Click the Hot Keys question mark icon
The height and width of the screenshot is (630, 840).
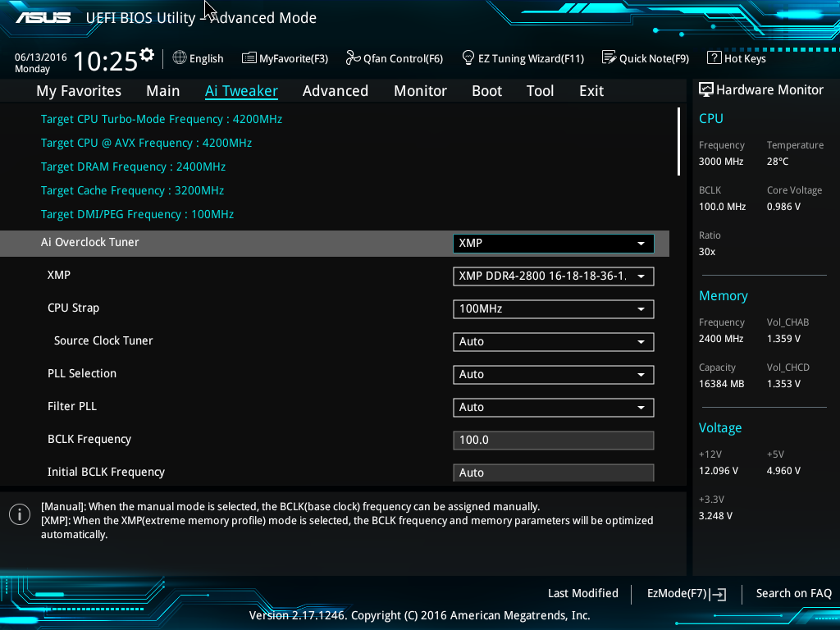[x=714, y=57]
